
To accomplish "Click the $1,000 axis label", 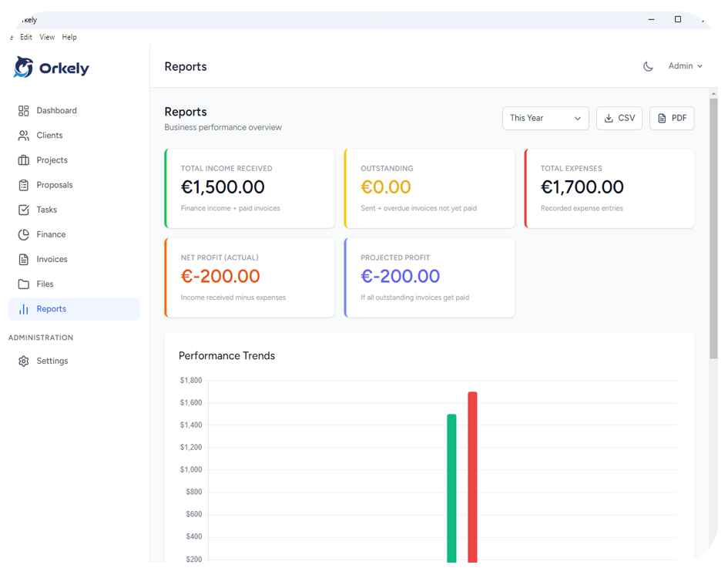I will tap(191, 470).
